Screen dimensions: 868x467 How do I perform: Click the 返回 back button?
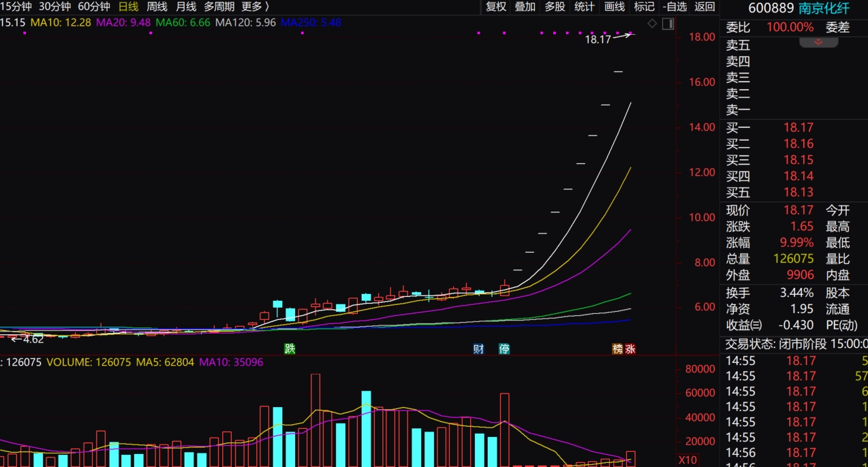coord(704,7)
